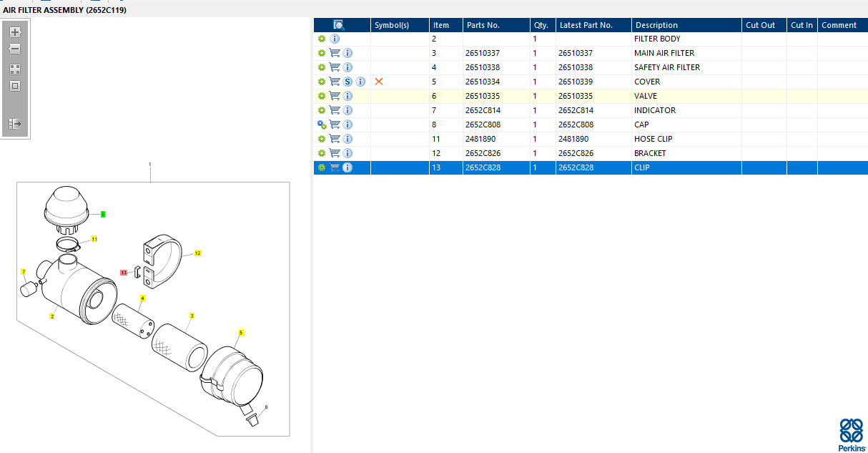Click green gear icon on VALVE row
This screenshot has height=453, width=868.
coord(322,96)
